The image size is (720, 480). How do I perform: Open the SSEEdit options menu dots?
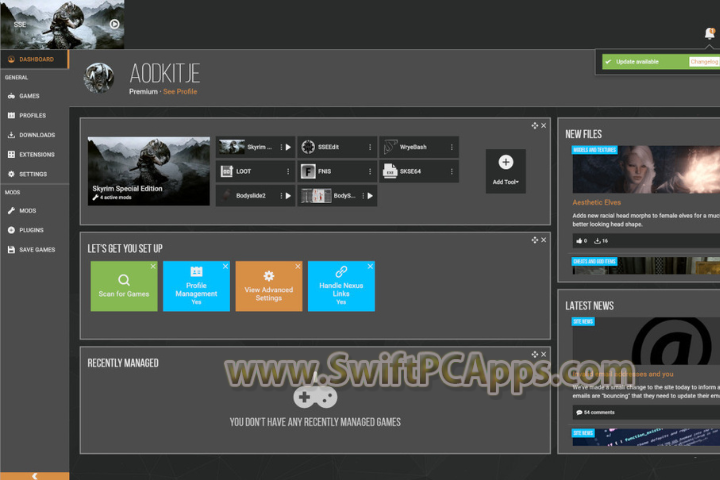coord(370,147)
